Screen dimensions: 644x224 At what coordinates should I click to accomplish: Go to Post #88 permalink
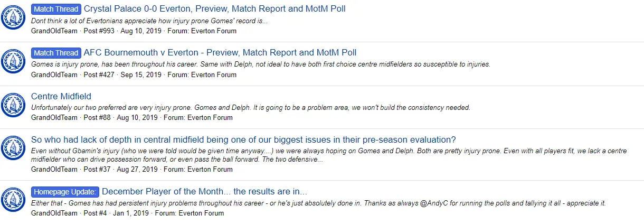coord(97,118)
